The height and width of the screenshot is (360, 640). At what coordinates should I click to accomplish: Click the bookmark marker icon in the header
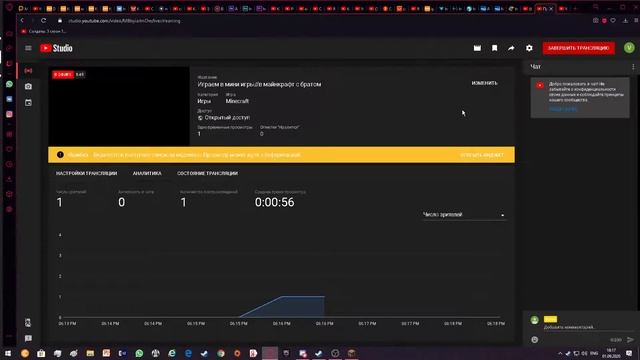[494, 48]
